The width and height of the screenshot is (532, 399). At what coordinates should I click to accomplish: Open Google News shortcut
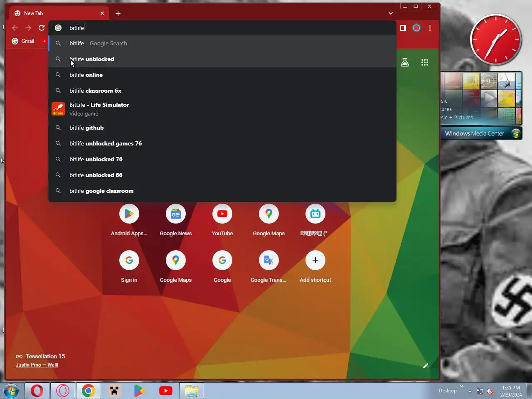(x=176, y=220)
